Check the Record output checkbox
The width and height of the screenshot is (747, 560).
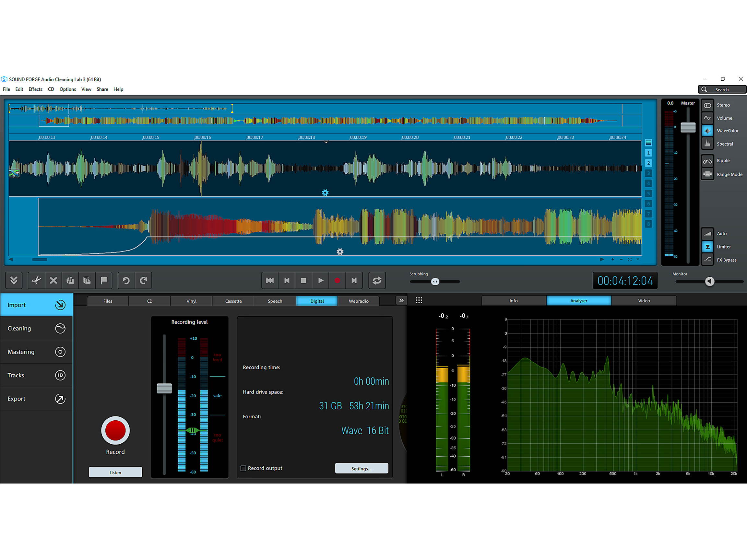pos(243,468)
